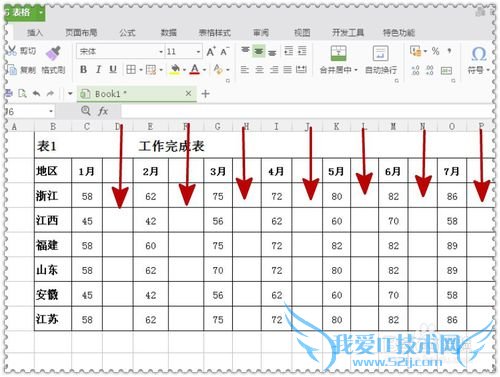Screen dimensions: 500x377
Task: Click into the formula bar input
Action: tap(307, 111)
